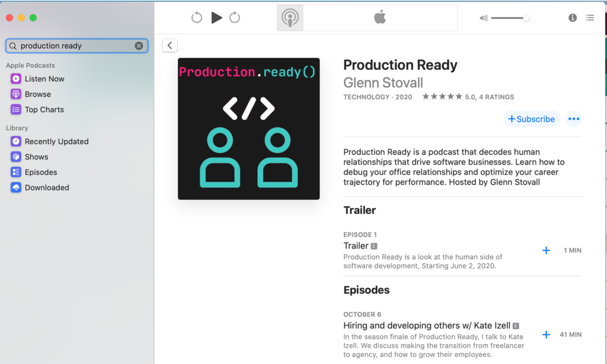Click the Episodes section heading
Viewport: 607px width, 364px height.
(x=366, y=290)
